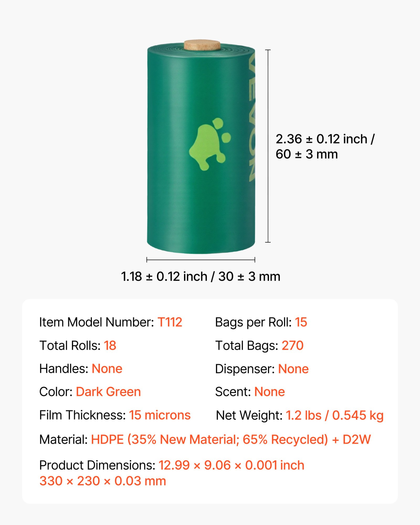Click the Dispenser None value
This screenshot has height=525, width=420.
(293, 369)
